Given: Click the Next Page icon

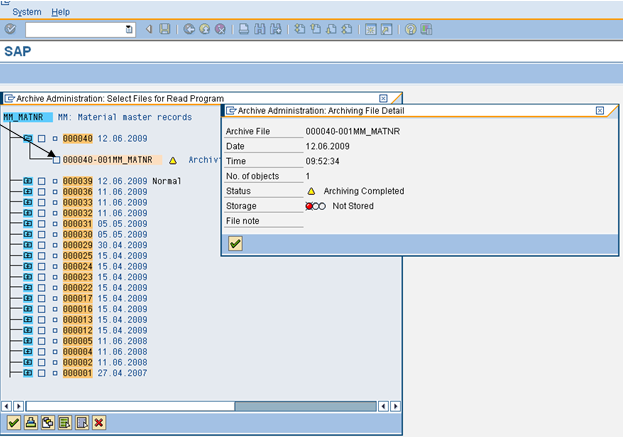Looking at the screenshot, I should click(x=331, y=29).
